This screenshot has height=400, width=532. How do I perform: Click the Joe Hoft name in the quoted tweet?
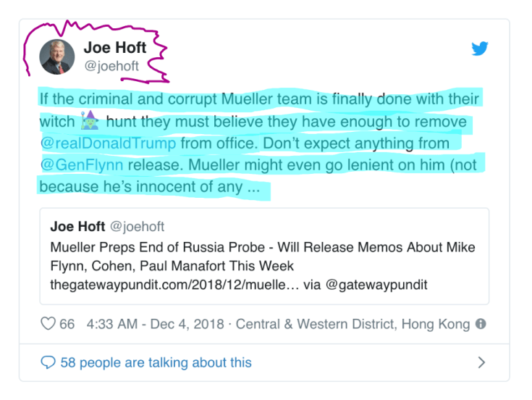click(78, 227)
